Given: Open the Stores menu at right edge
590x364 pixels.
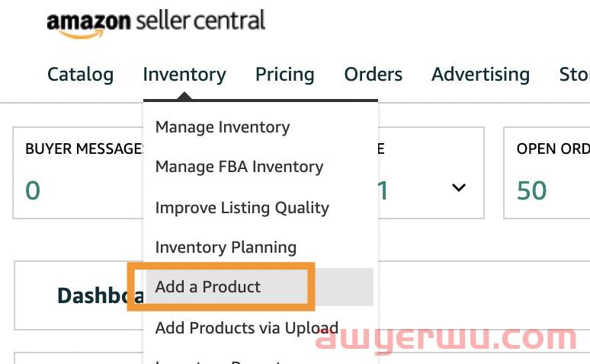Looking at the screenshot, I should 574,75.
